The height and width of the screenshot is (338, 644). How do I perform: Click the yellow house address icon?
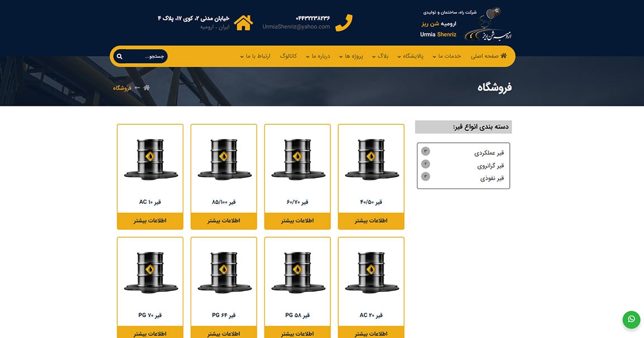coord(243,23)
